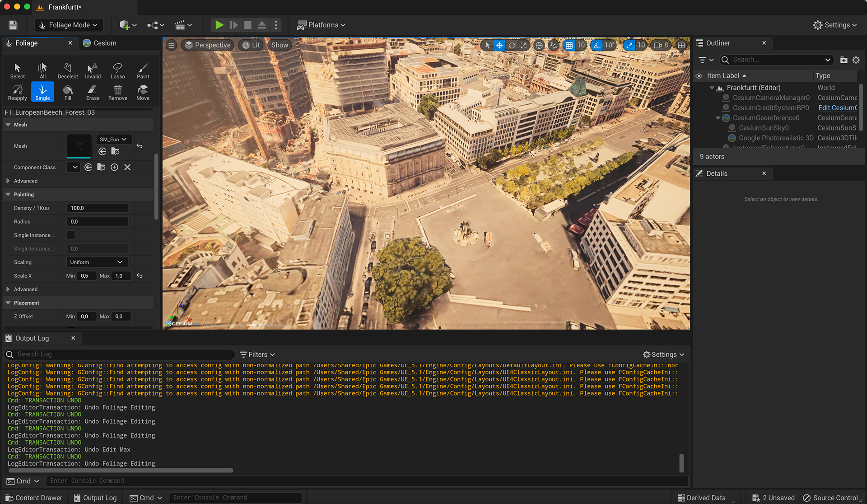Toggle rotation snapping in the viewport

(x=597, y=45)
